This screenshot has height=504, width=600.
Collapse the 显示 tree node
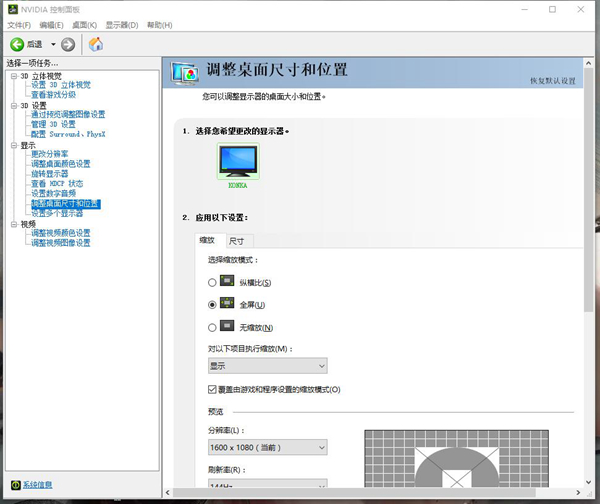tap(14, 145)
